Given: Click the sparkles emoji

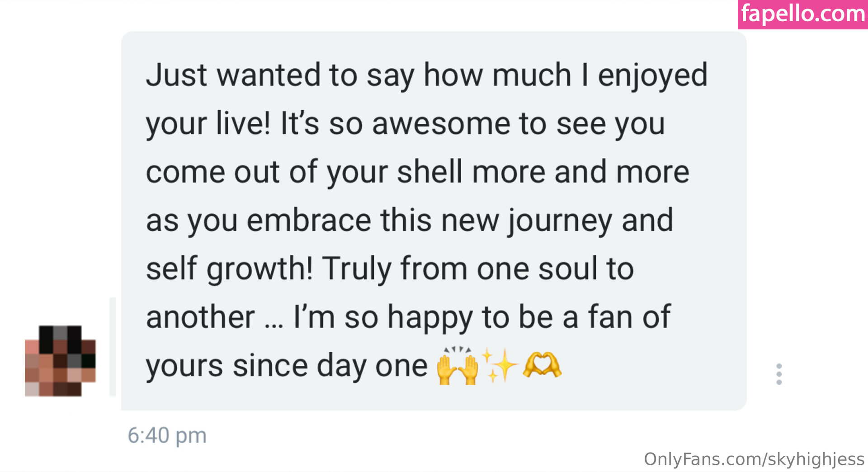Looking at the screenshot, I should coord(500,366).
